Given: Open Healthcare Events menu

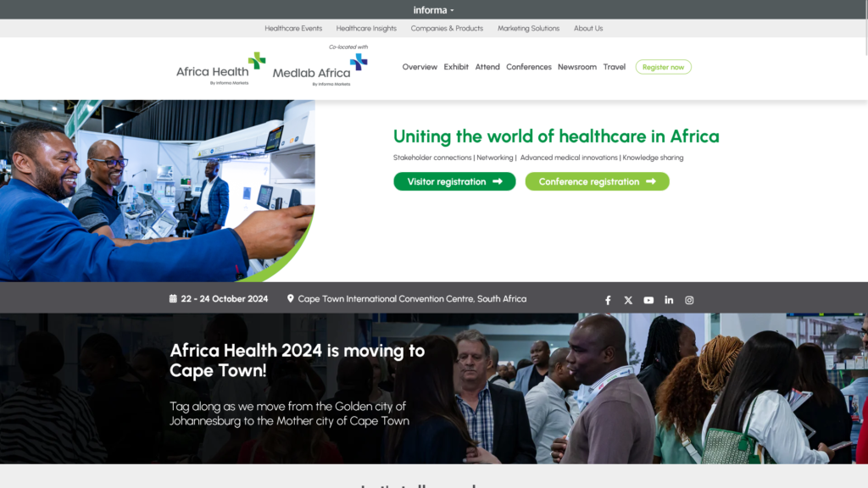Looking at the screenshot, I should click(x=293, y=28).
